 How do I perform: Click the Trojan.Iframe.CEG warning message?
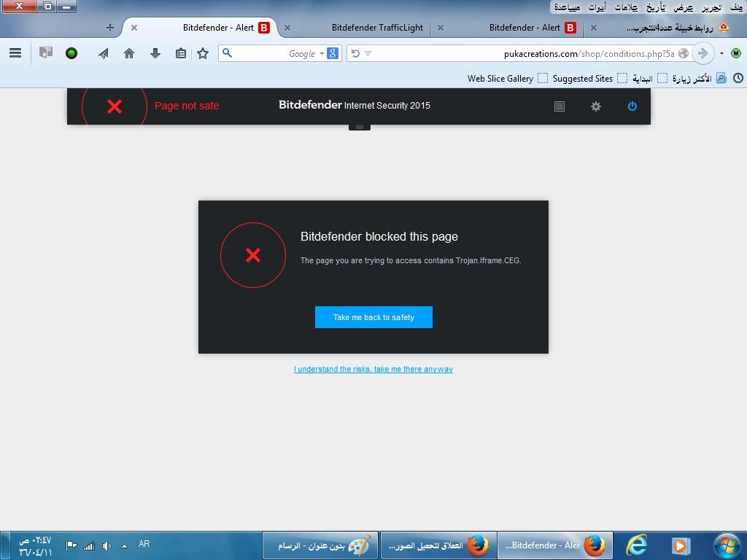pyautogui.click(x=411, y=260)
